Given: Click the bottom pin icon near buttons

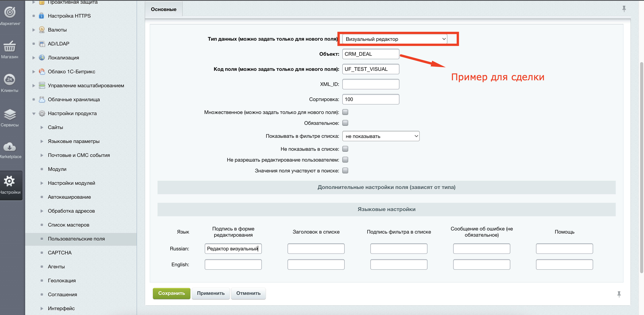Looking at the screenshot, I should click(619, 294).
